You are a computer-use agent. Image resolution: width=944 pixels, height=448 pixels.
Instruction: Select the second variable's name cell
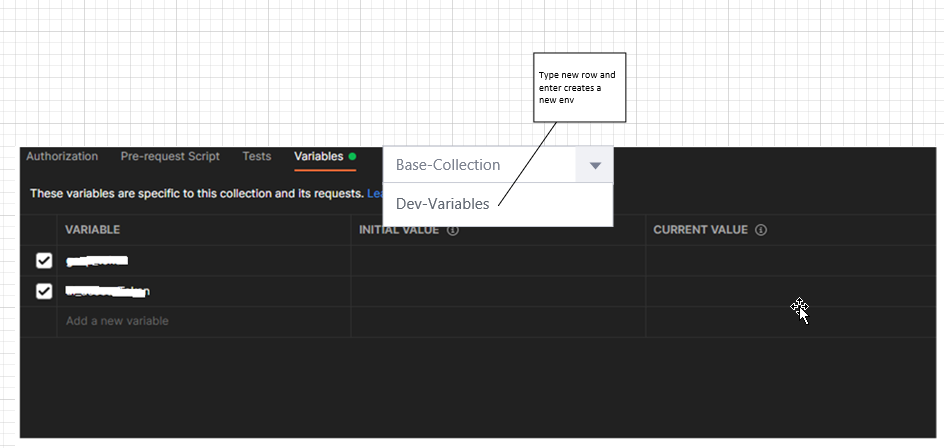click(204, 291)
